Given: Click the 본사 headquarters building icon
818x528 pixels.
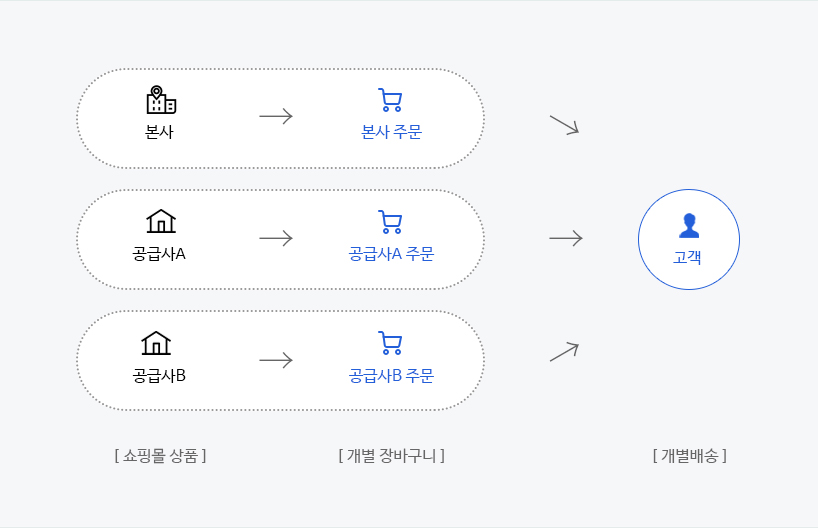Looking at the screenshot, I should point(161,100).
